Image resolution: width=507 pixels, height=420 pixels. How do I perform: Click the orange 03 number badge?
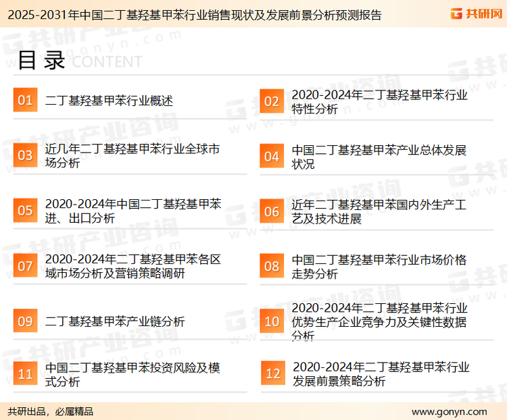coord(25,155)
